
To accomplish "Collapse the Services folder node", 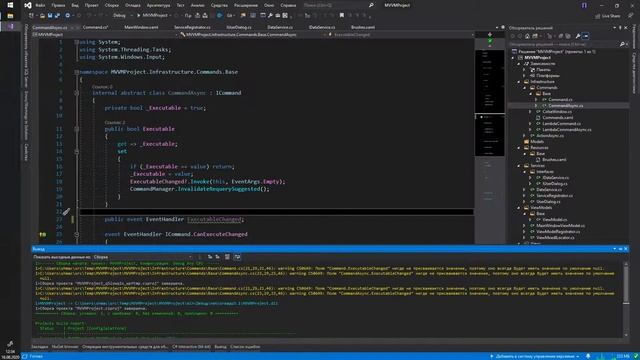I will [519, 166].
